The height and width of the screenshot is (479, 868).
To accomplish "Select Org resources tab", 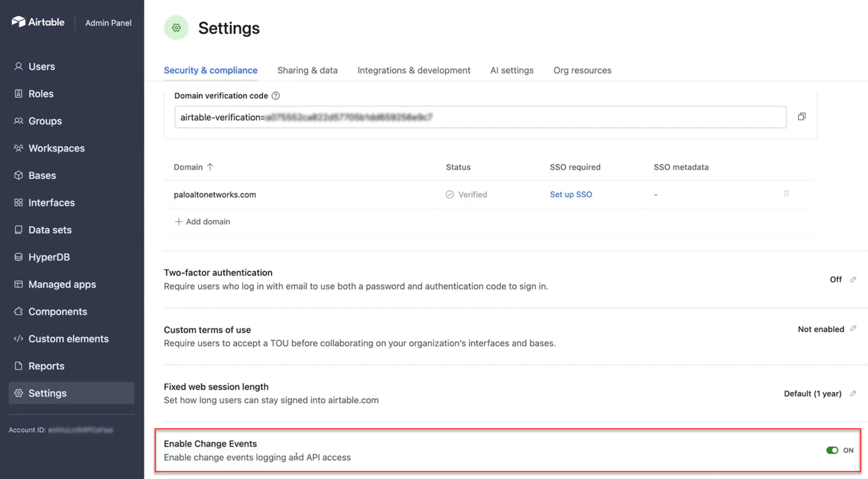I will tap(582, 70).
